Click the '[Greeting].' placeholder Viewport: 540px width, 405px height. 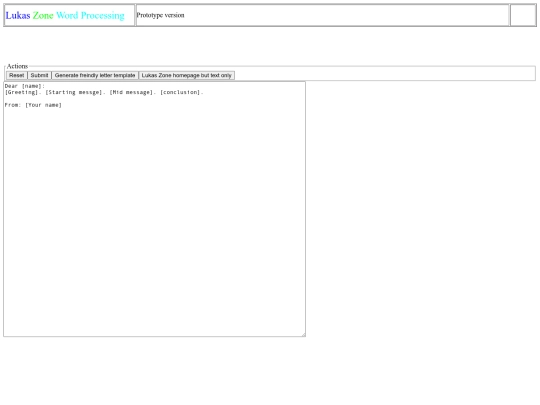click(23, 92)
